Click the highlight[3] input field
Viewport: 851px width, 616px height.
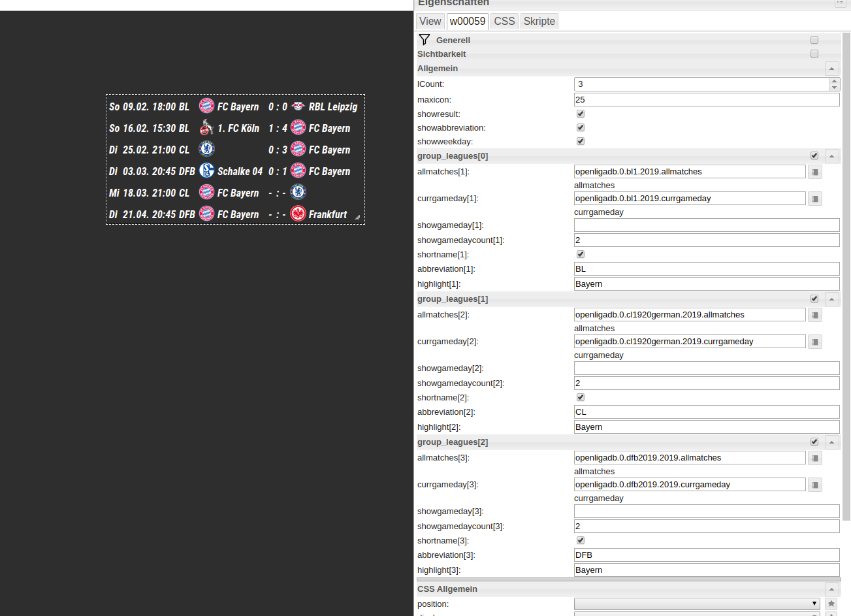(707, 570)
